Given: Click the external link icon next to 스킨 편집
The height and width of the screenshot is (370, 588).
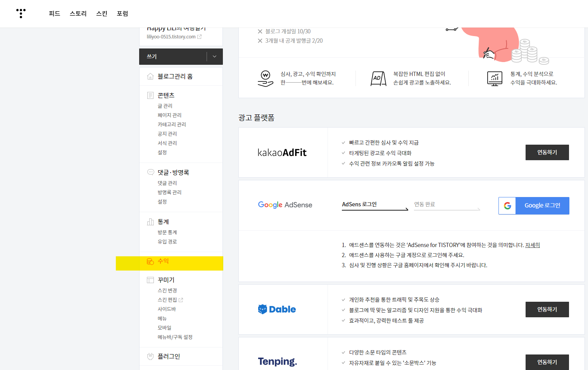Looking at the screenshot, I should coord(181,300).
